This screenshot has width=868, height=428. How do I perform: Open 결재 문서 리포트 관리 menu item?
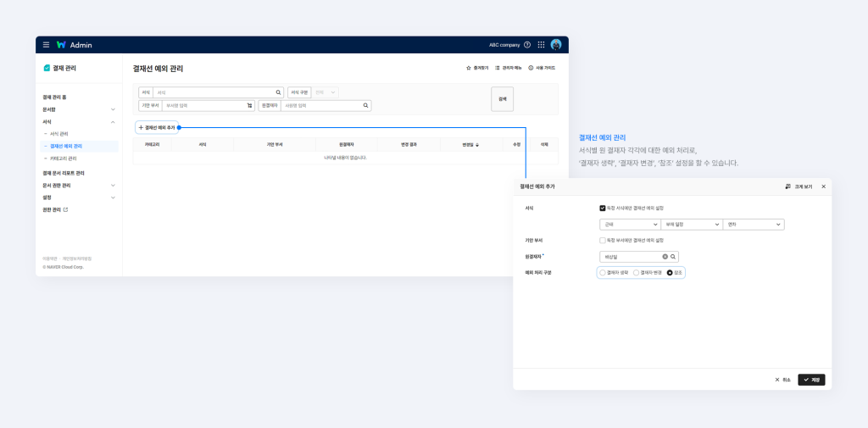[x=64, y=173]
